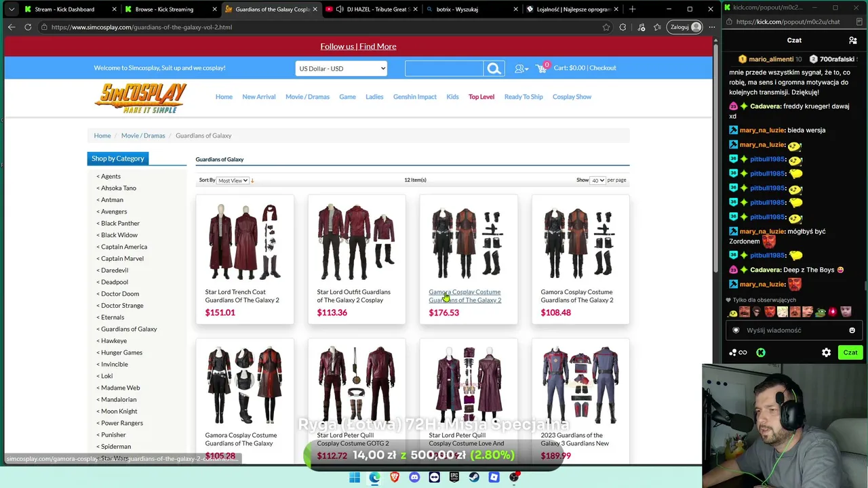Click the green Kick K icon below chat

click(x=761, y=352)
